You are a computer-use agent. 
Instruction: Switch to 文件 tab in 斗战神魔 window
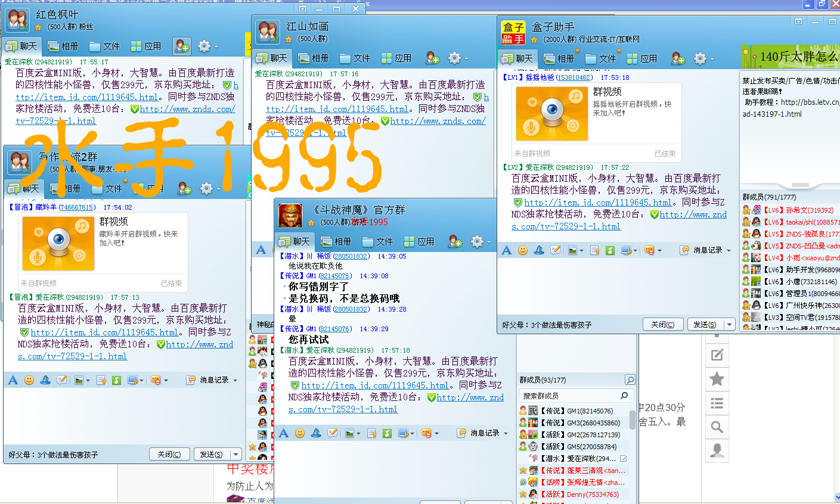pos(377,241)
